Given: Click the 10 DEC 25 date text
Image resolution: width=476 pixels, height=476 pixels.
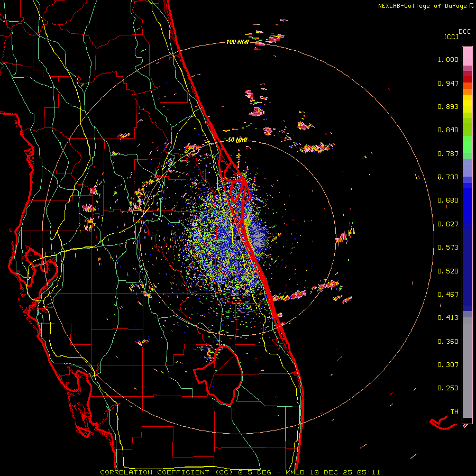Looking at the screenshot, I should click(331, 472).
